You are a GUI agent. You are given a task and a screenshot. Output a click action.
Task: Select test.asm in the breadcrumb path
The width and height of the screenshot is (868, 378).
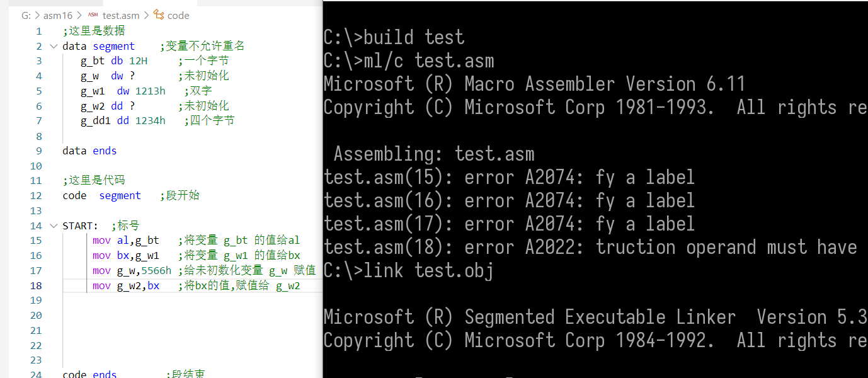[x=120, y=15]
